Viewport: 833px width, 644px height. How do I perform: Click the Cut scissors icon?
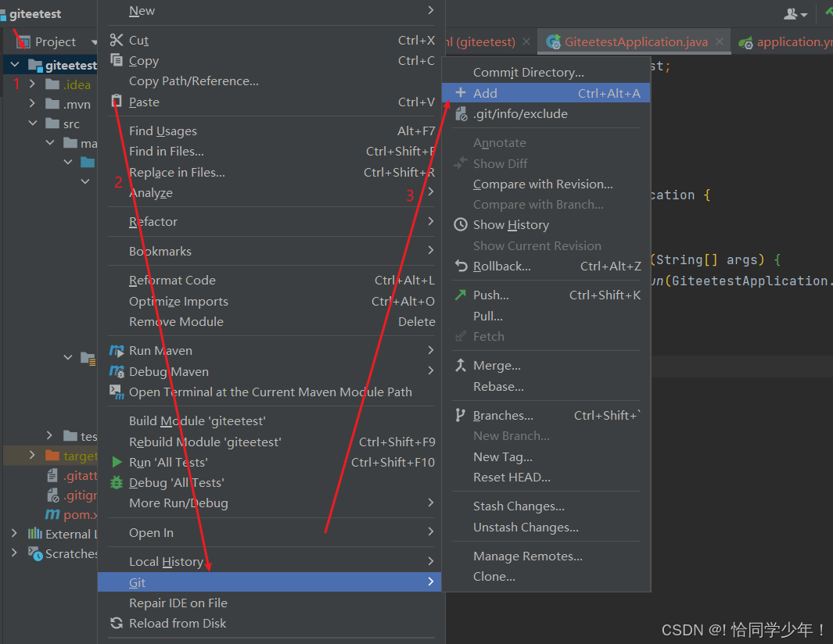[117, 40]
